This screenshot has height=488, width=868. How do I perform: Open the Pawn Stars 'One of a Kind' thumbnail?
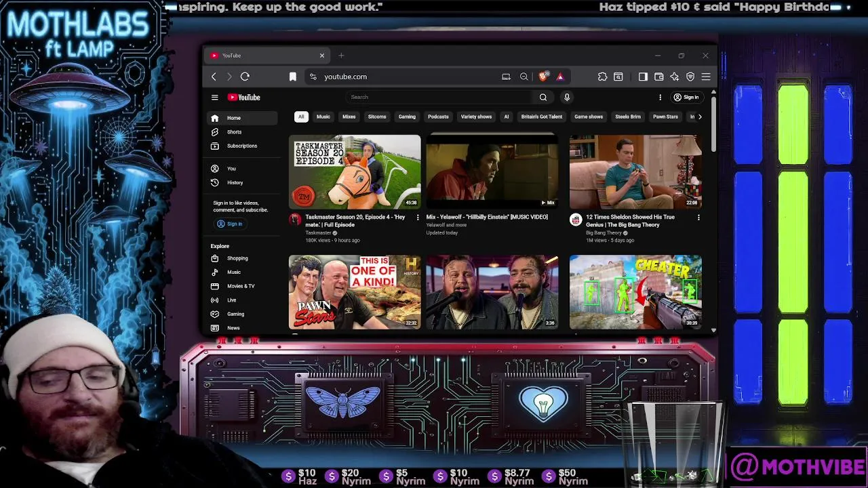(x=355, y=292)
